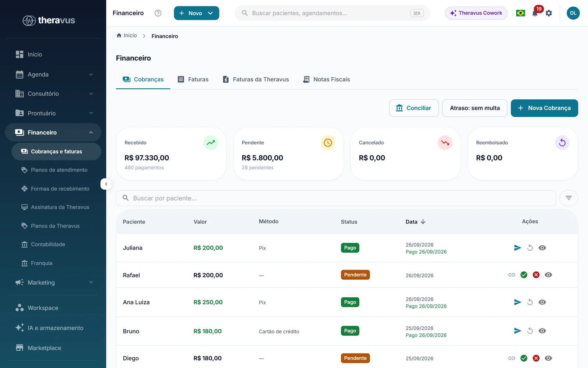The width and height of the screenshot is (588, 368).
Task: Switch to Faturas da Theravus tab
Action: click(256, 79)
